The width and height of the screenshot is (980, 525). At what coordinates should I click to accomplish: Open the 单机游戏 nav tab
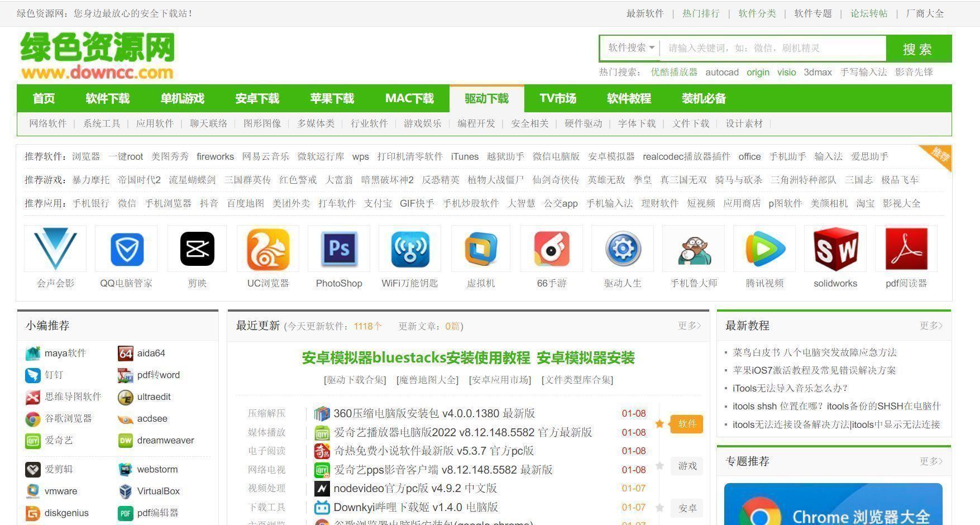[182, 99]
